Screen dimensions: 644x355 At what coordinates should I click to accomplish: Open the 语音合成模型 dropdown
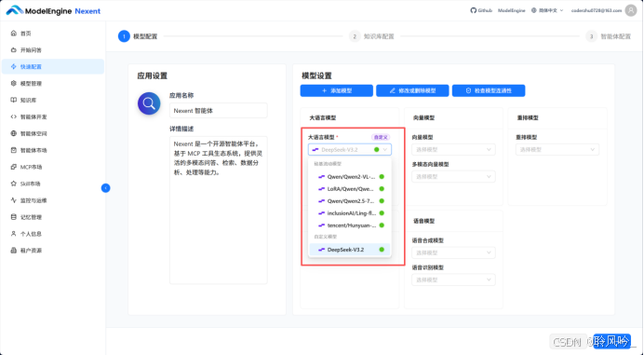[453, 253]
